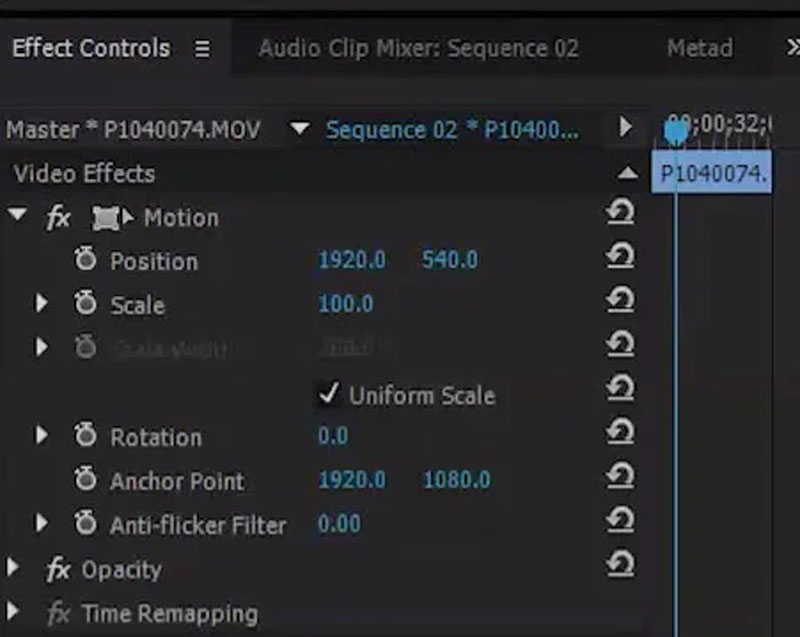Reset the Rotation parameter
Screen dimensions: 800x637
[x=620, y=432]
